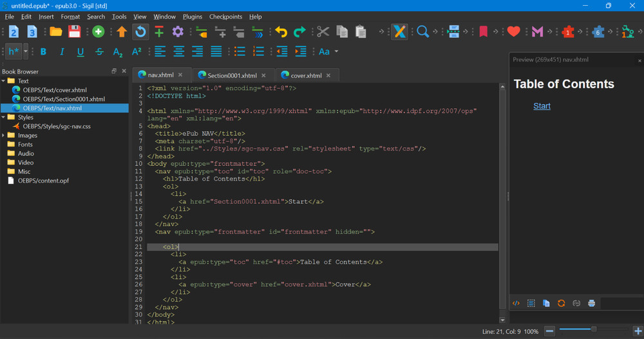Insert bulleted list

[240, 51]
